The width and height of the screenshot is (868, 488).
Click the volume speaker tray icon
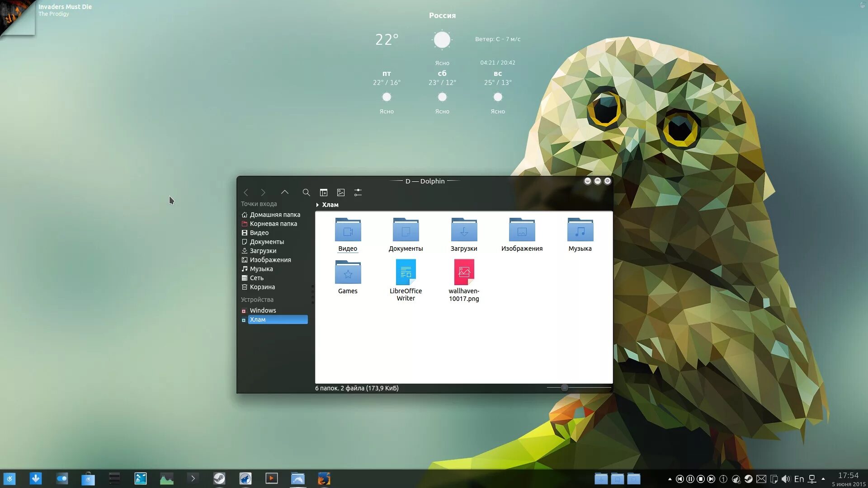(x=786, y=479)
